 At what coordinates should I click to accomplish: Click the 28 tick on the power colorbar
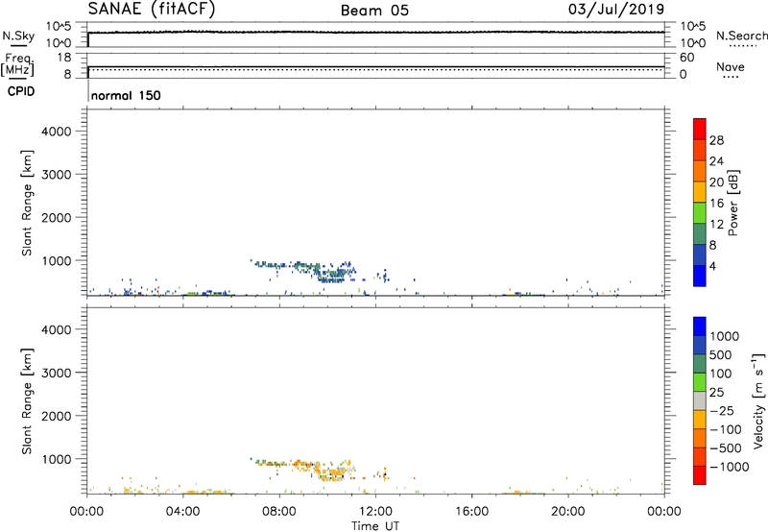click(x=716, y=140)
